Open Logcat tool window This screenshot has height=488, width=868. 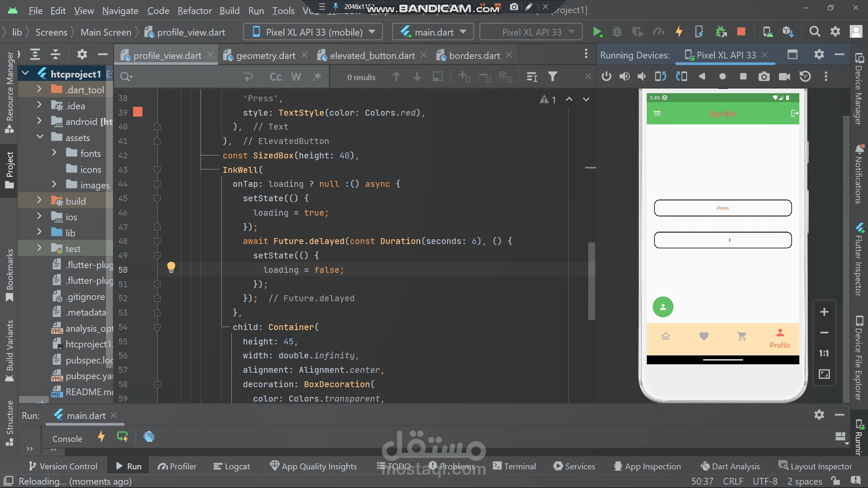pyautogui.click(x=232, y=466)
